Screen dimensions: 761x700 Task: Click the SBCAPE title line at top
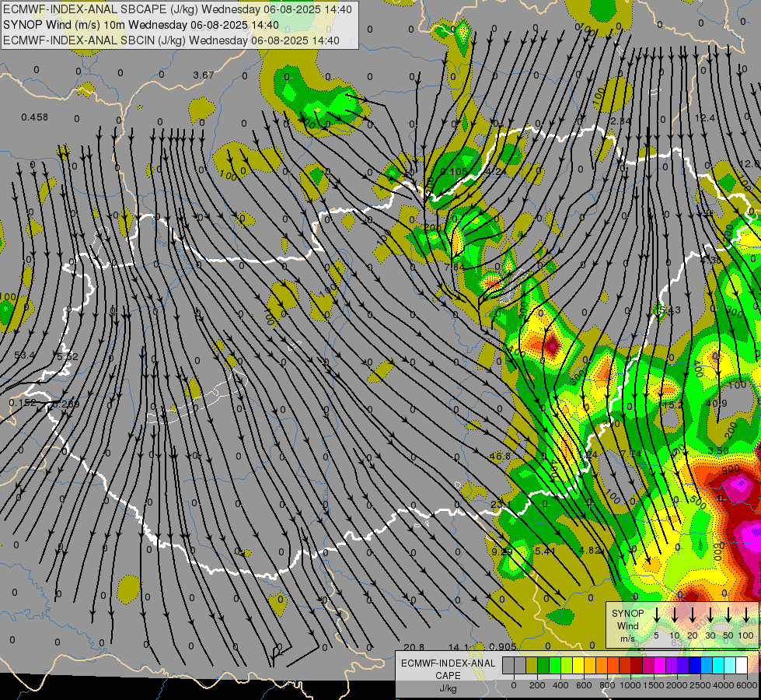(177, 9)
